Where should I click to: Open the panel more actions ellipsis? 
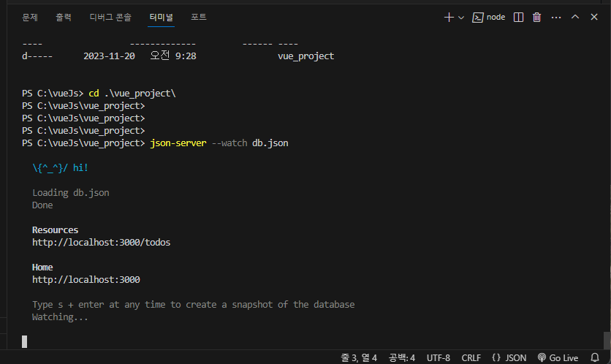[x=556, y=18]
